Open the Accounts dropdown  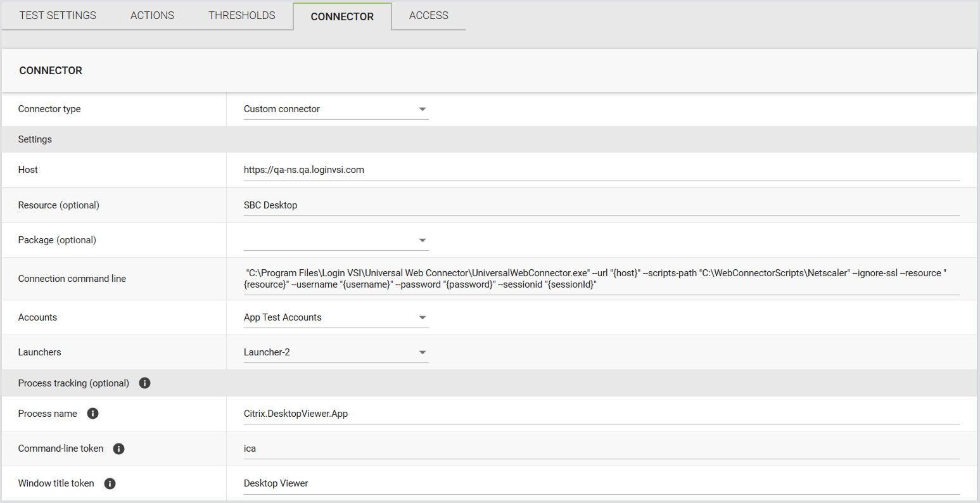336,317
